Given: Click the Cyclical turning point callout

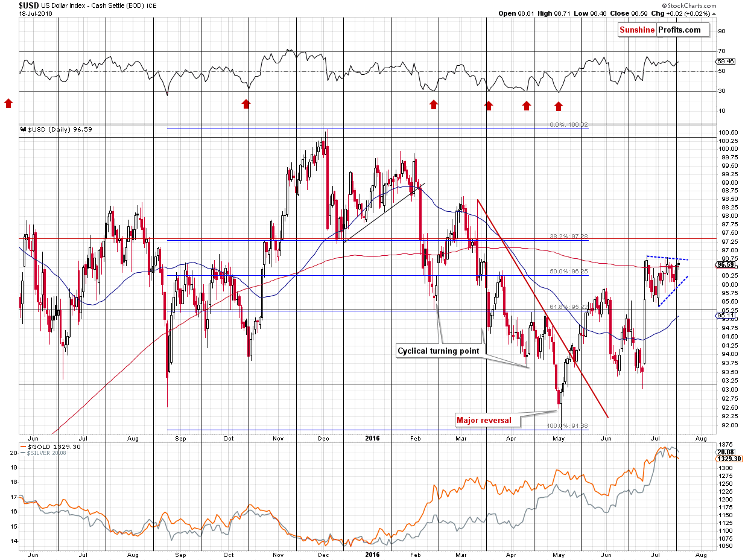Looking at the screenshot, I should point(439,351).
